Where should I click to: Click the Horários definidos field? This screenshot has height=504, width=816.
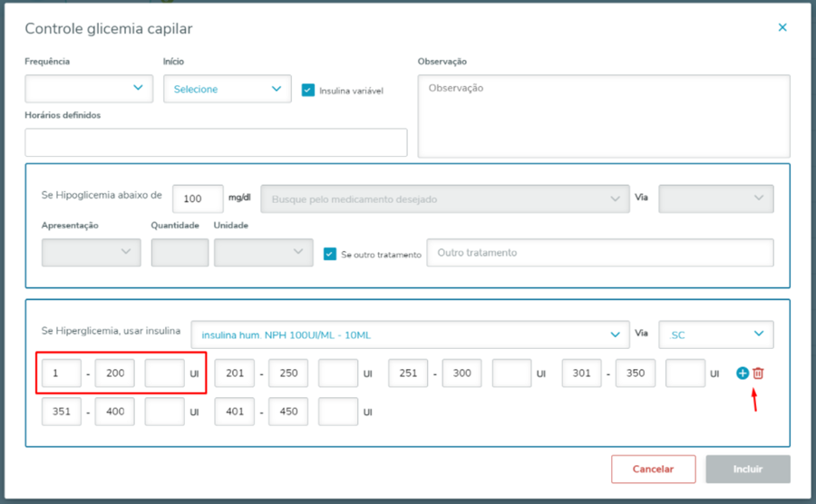coord(216,142)
